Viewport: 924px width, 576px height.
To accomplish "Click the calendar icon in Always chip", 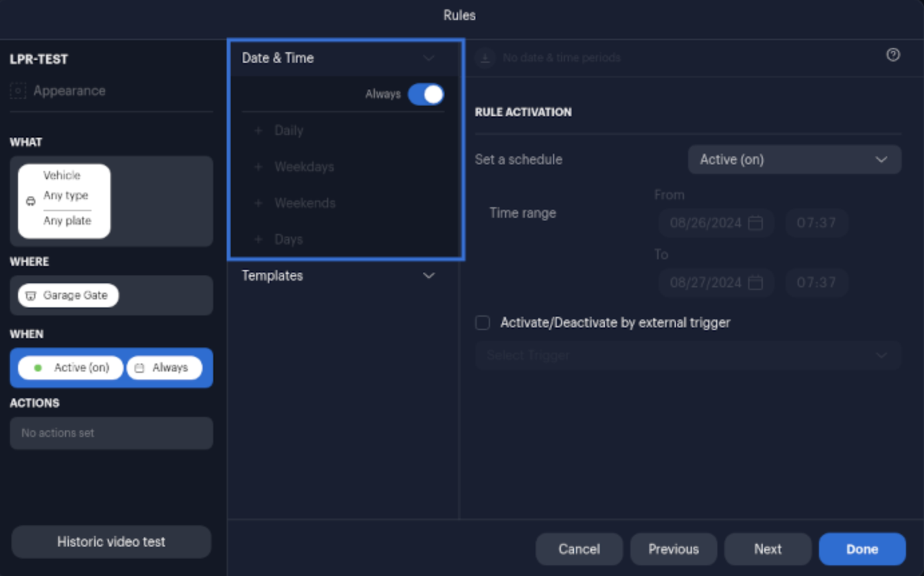I will pyautogui.click(x=140, y=368).
